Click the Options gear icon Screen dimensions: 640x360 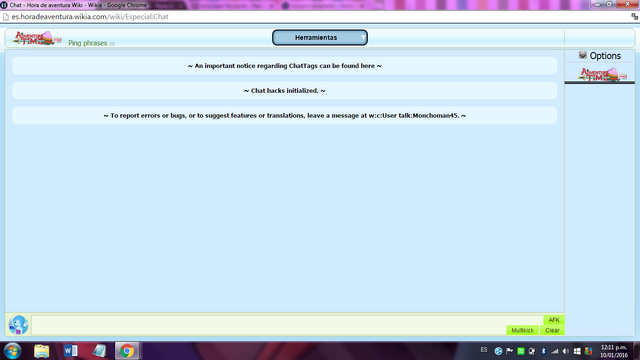pos(582,55)
